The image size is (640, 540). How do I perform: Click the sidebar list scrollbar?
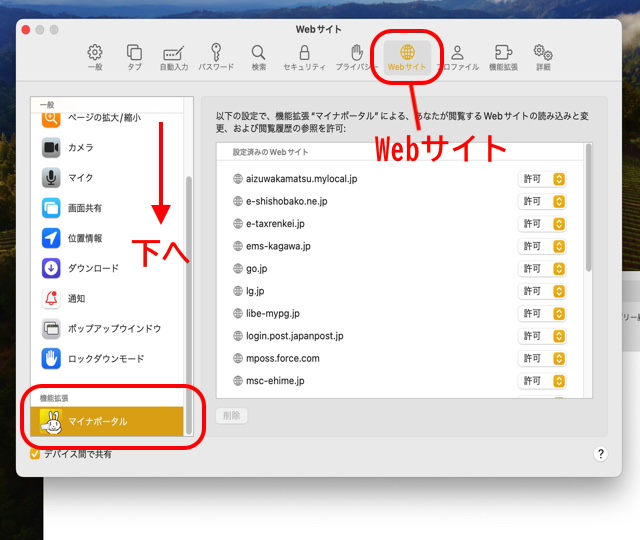[x=189, y=300]
